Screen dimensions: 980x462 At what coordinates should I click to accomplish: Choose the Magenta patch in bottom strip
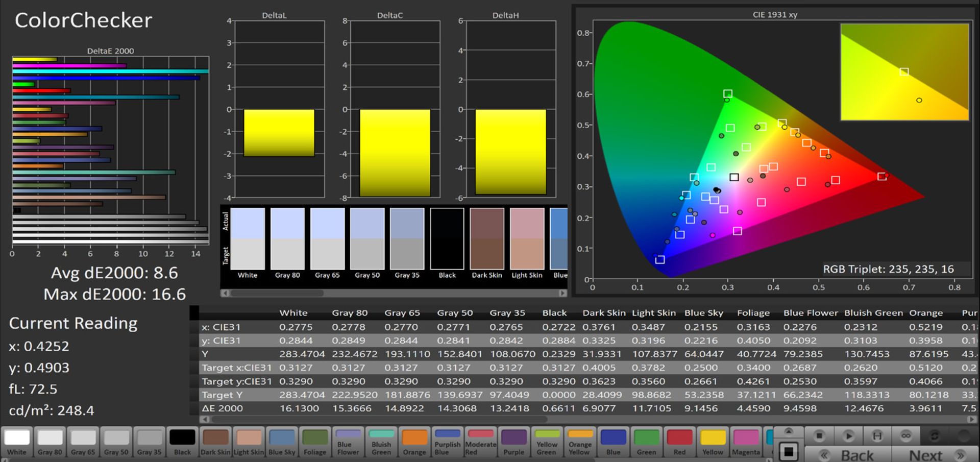coord(746,442)
